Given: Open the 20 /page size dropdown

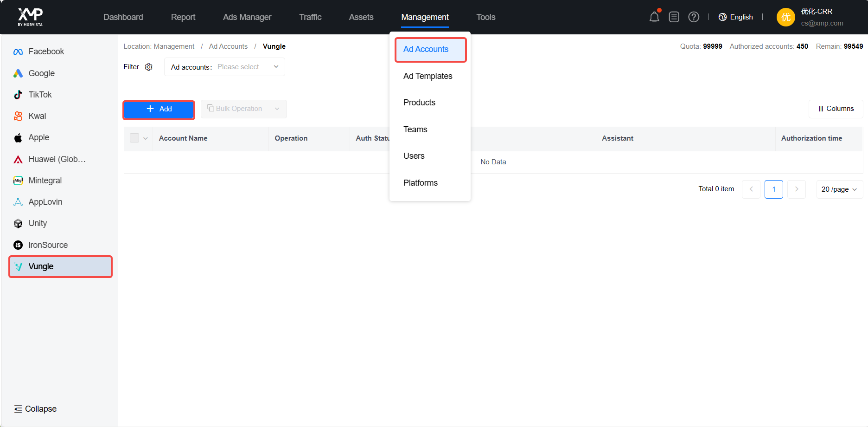Looking at the screenshot, I should click(x=839, y=189).
